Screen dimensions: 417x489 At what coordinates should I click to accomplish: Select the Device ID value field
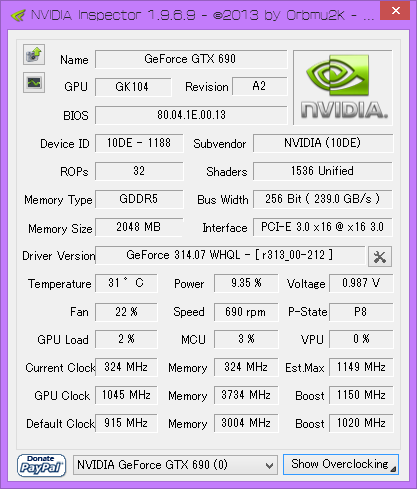(x=139, y=143)
